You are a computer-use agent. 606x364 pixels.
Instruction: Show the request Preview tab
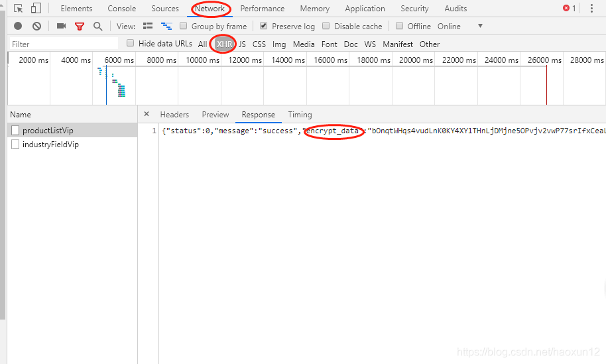coord(215,115)
